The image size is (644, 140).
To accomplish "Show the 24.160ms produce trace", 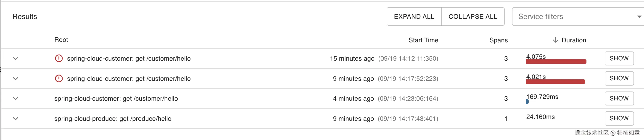I will tap(619, 118).
